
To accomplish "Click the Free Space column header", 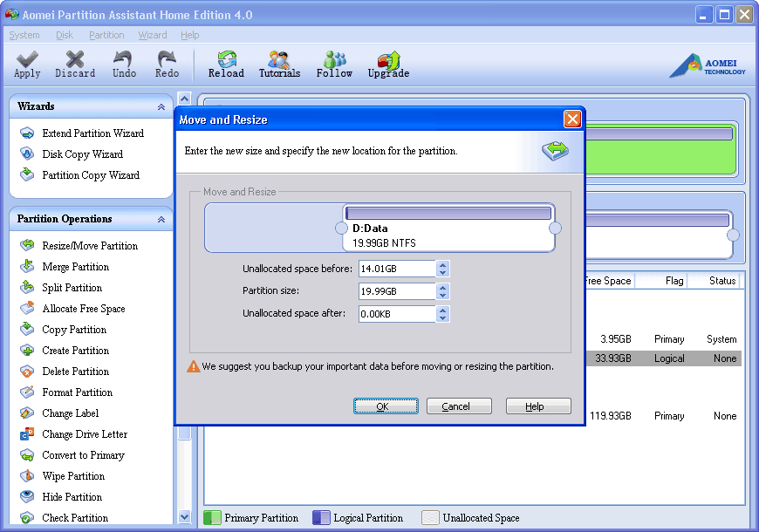I will click(610, 281).
